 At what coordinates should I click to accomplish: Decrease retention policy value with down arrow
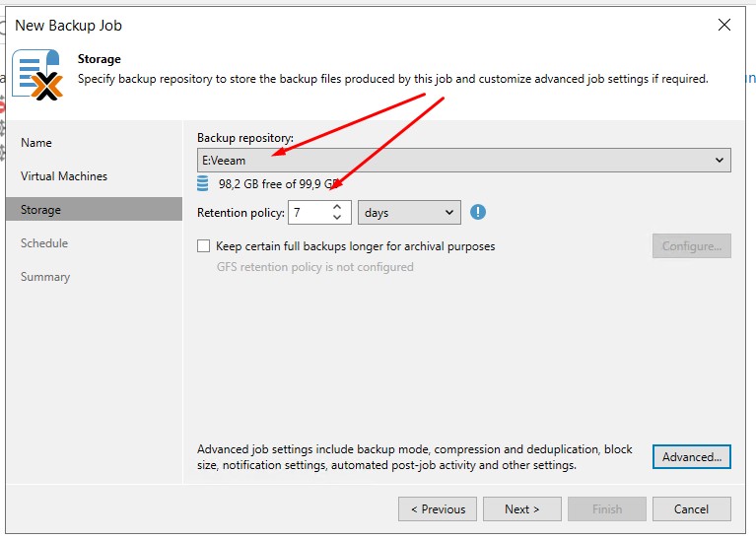[x=337, y=218]
